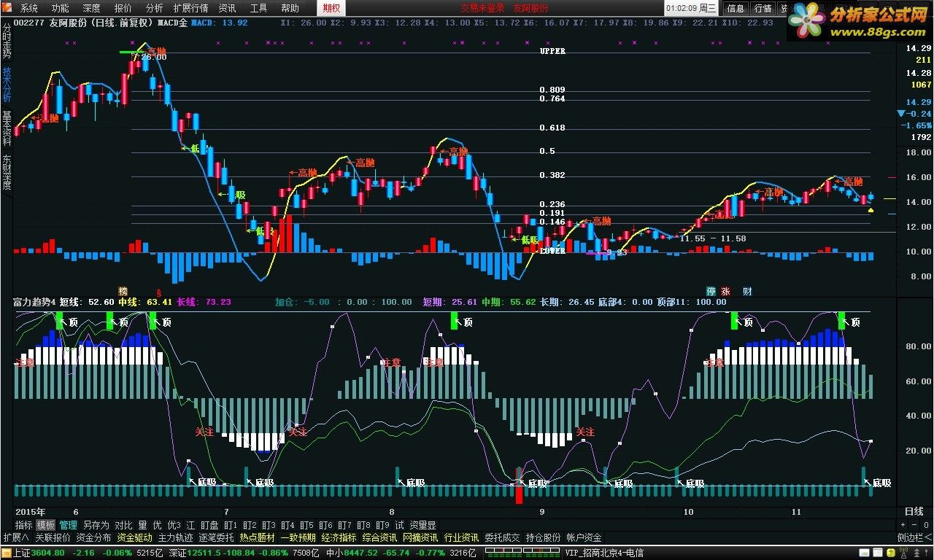Click the 榜 marker icon below chart
934x560 pixels.
[123, 291]
